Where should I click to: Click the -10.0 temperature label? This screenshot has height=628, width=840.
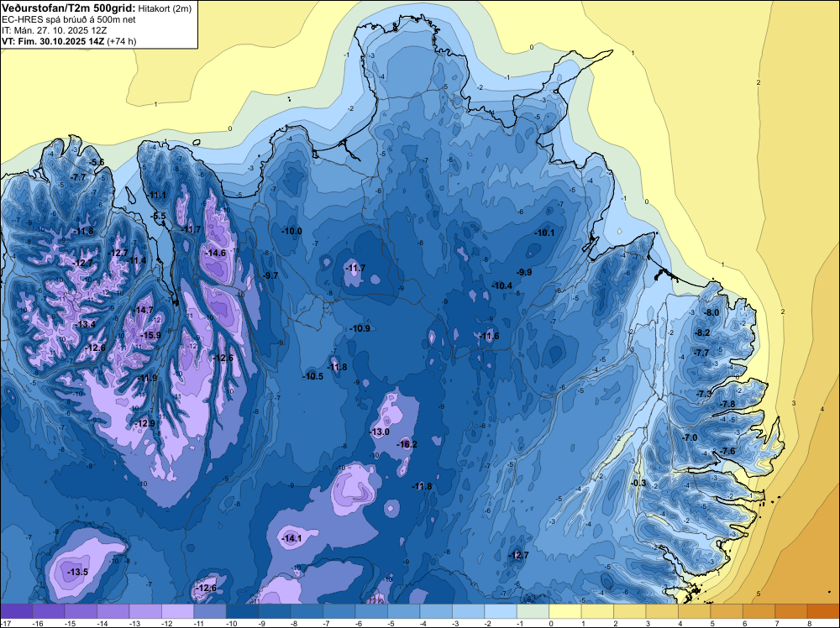point(292,231)
